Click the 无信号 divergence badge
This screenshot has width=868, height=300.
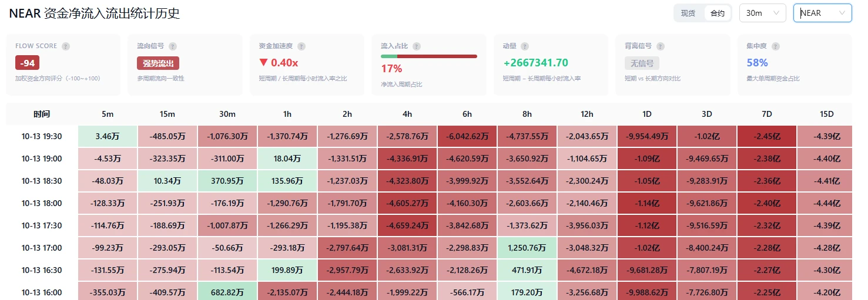coord(642,63)
